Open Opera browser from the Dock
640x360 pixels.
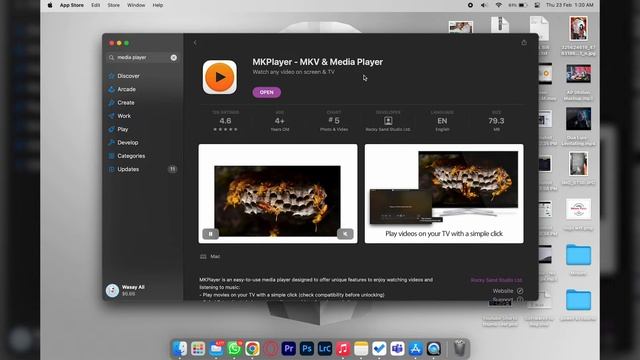[x=271, y=349]
